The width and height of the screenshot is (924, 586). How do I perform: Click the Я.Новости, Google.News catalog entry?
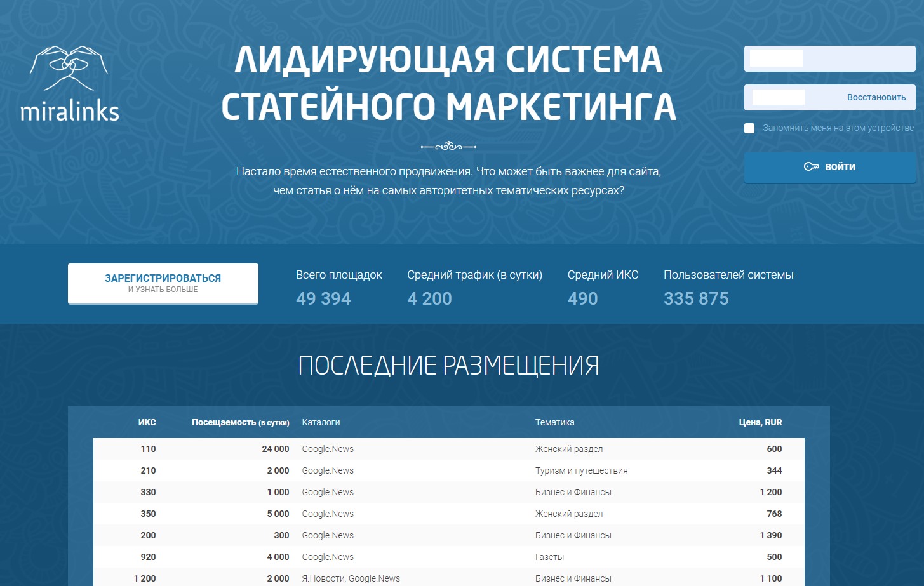coord(351,578)
